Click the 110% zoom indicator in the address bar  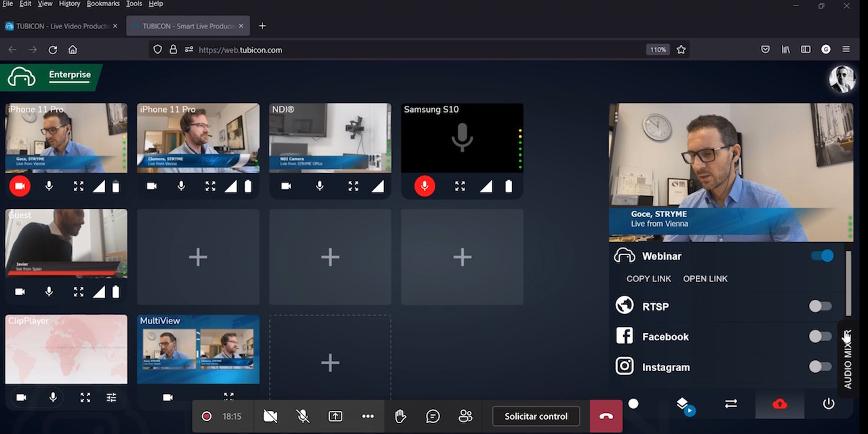[x=658, y=50]
